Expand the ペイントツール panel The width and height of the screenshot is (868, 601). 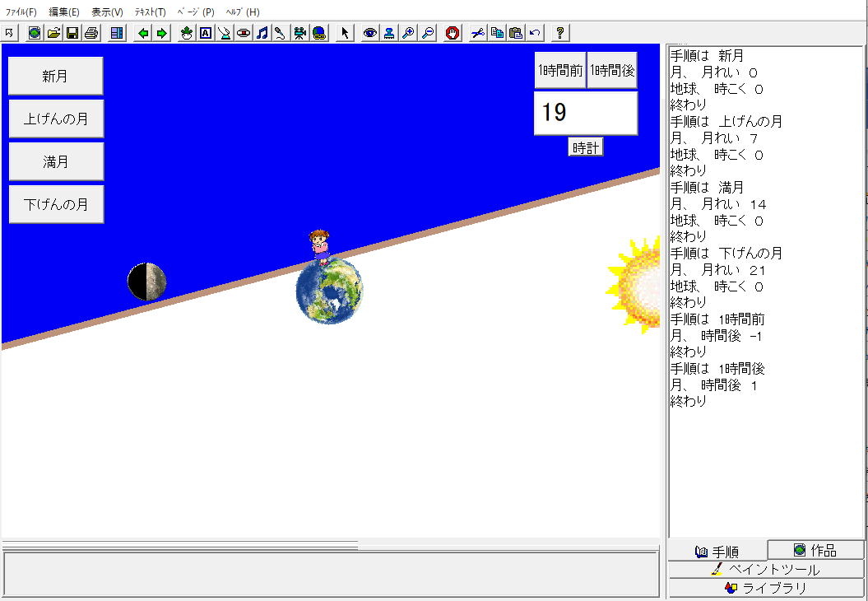coord(766,569)
